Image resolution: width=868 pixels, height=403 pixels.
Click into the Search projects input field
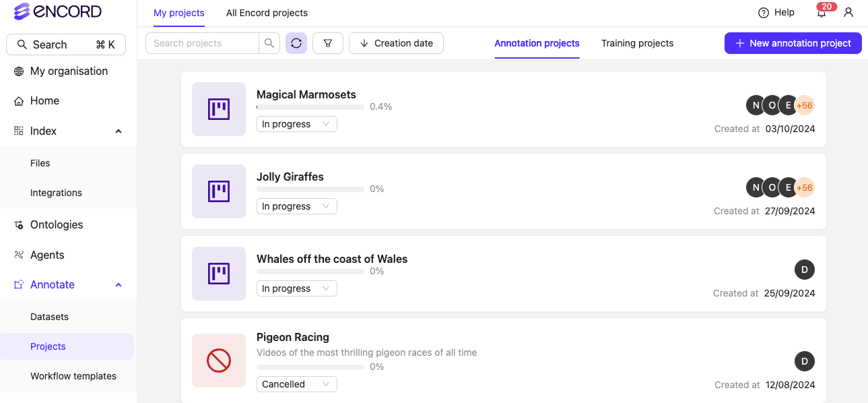tap(202, 43)
